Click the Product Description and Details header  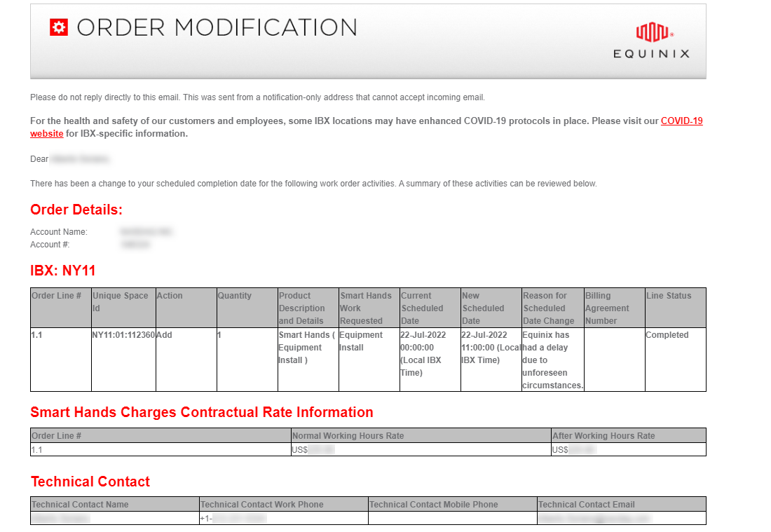pos(308,308)
